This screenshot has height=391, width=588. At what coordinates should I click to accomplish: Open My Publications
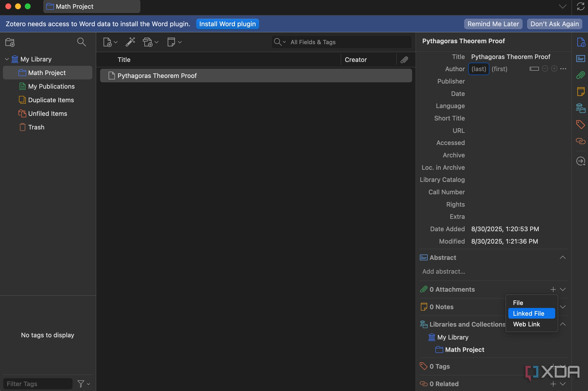(51, 86)
